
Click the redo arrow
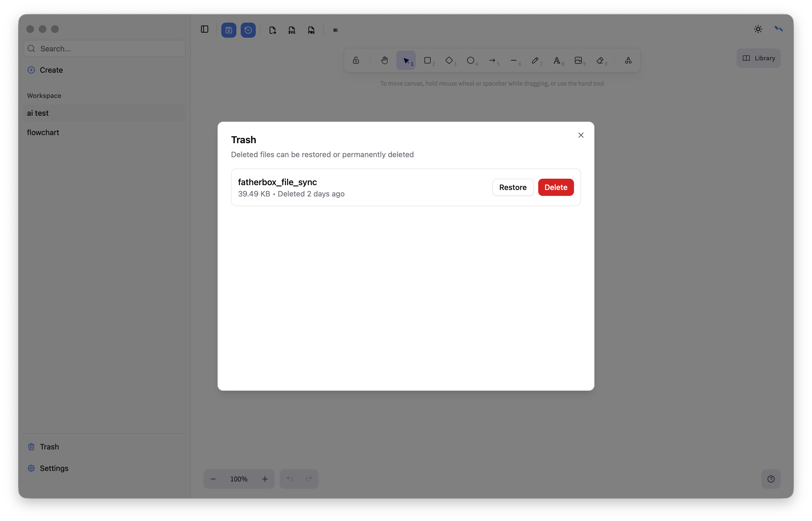(309, 479)
